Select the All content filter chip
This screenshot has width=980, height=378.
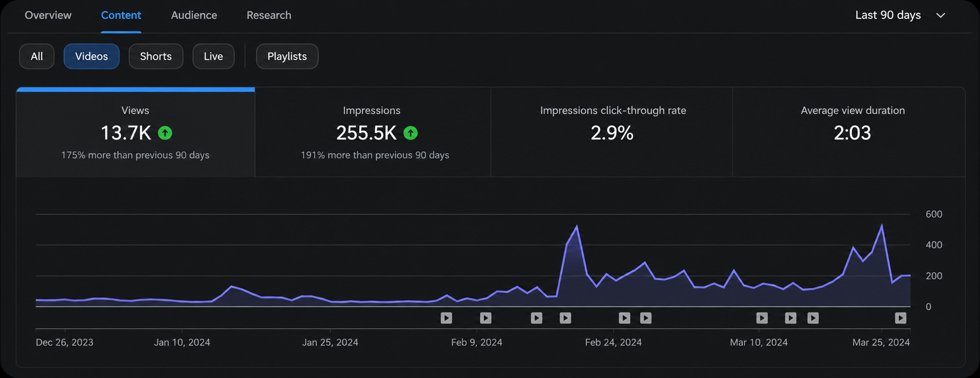point(37,56)
